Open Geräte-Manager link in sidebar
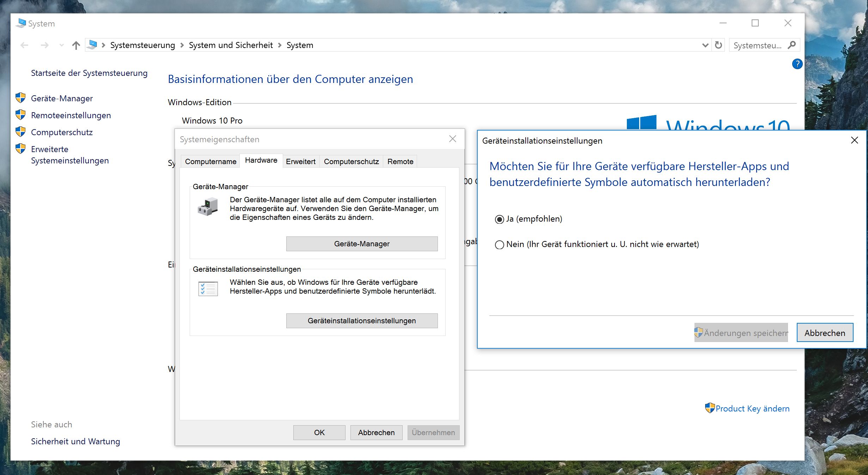The height and width of the screenshot is (475, 868). tap(62, 98)
